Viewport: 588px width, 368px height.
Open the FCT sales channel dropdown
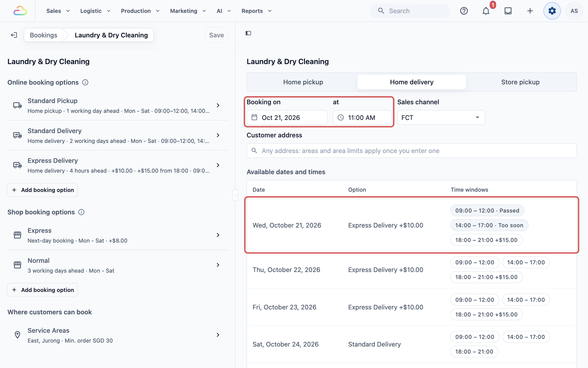click(x=441, y=117)
